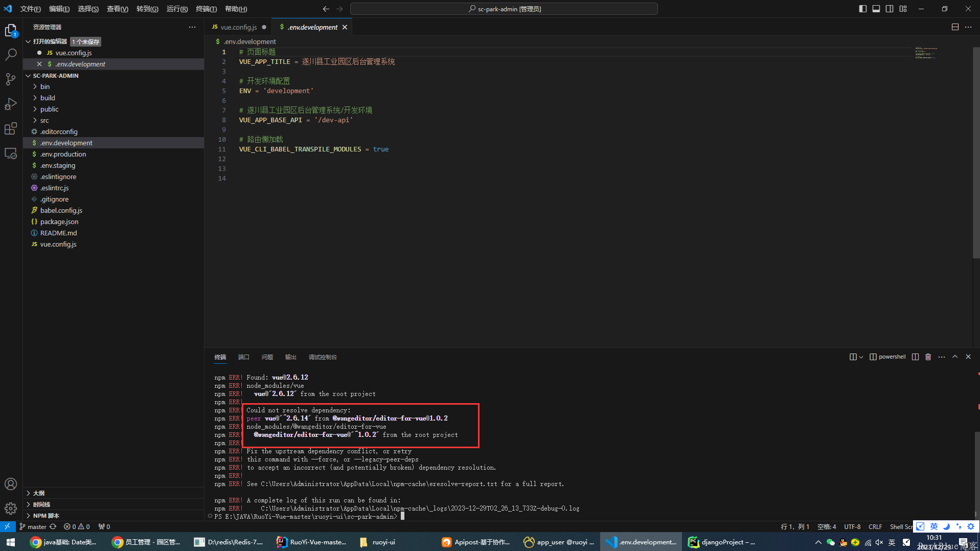Image resolution: width=980 pixels, height=551 pixels.
Task: Open the Extensions view icon
Action: (11, 128)
